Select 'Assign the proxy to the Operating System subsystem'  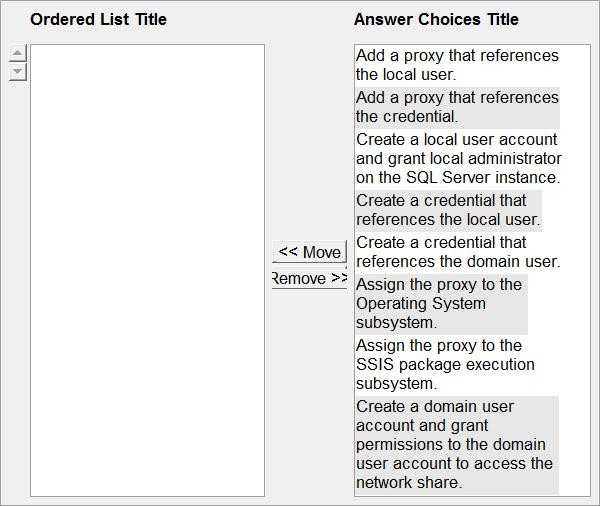[x=441, y=304]
